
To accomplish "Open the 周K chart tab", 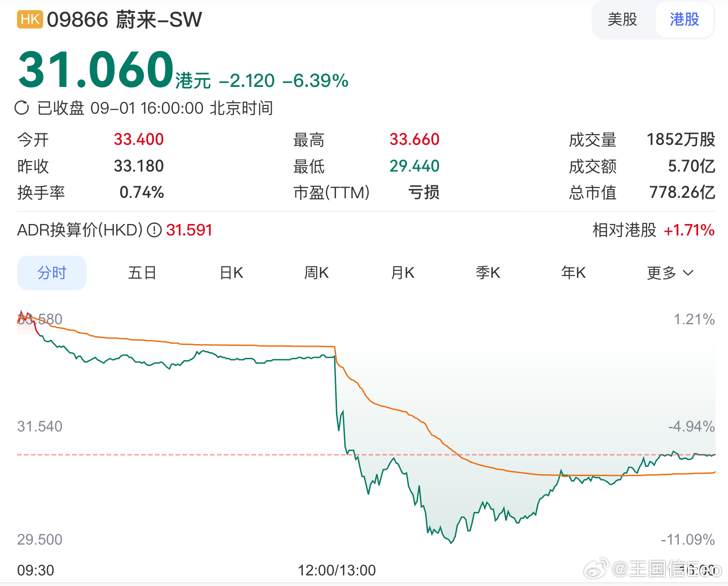I will 317,273.
